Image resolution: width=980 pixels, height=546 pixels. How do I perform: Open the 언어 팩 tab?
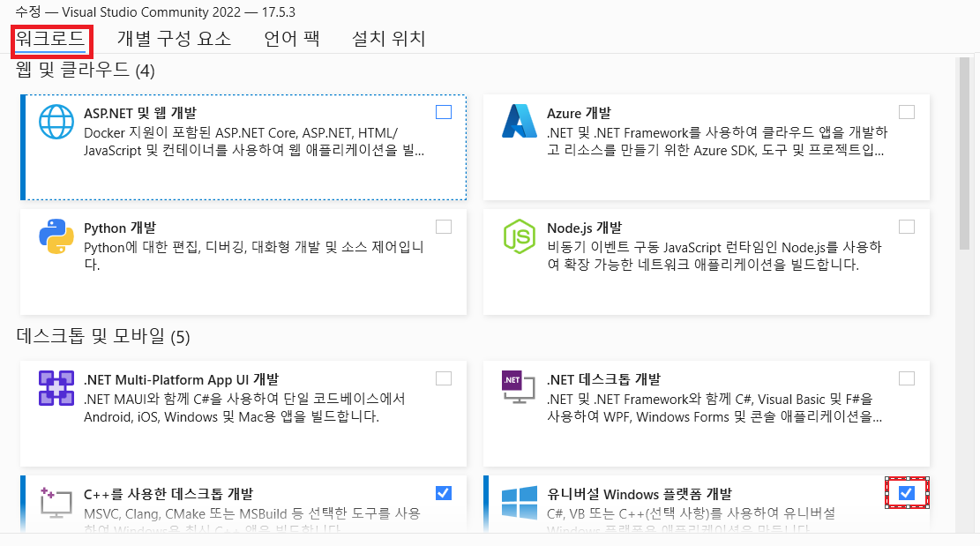pyautogui.click(x=292, y=39)
